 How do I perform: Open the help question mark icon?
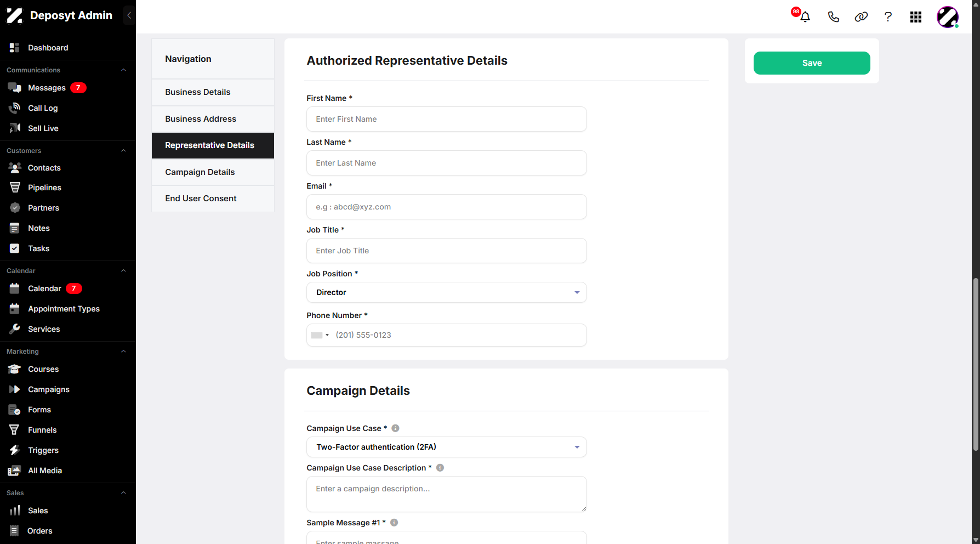(888, 17)
